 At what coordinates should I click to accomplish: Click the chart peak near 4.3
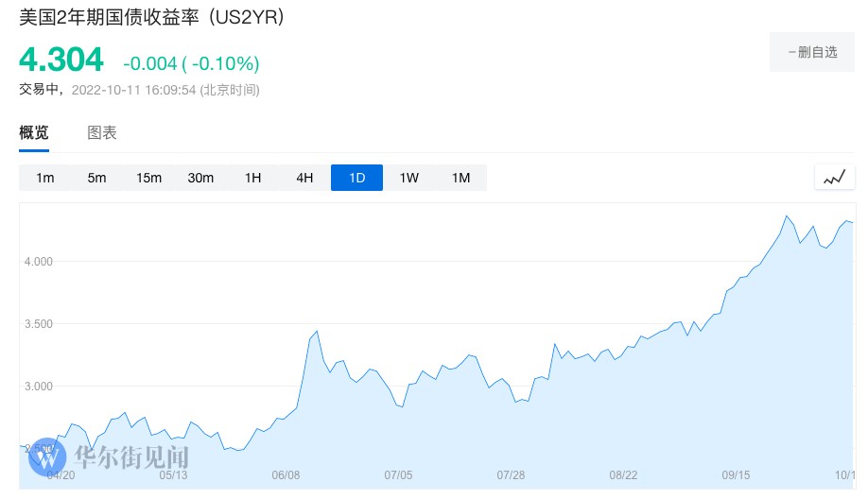(x=786, y=216)
